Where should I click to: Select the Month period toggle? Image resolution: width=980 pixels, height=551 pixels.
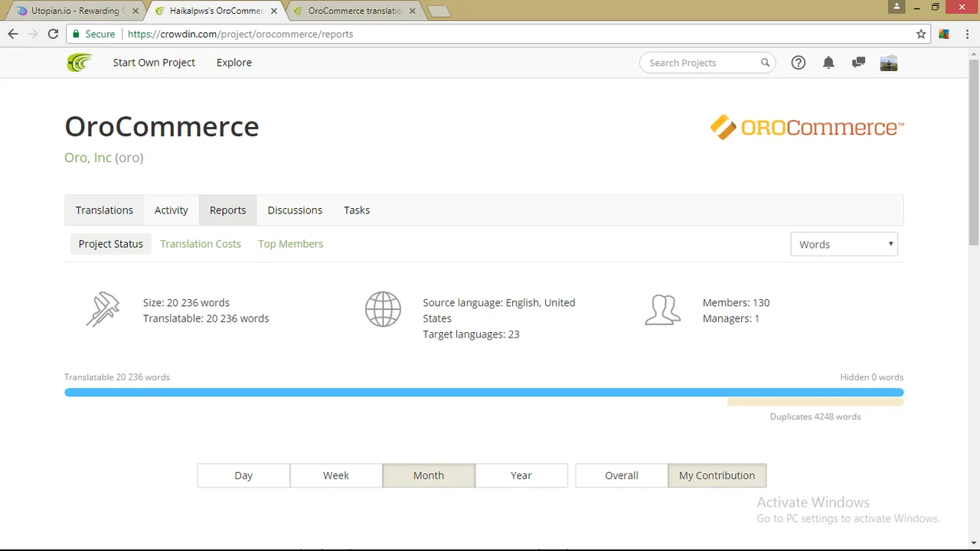429,475
